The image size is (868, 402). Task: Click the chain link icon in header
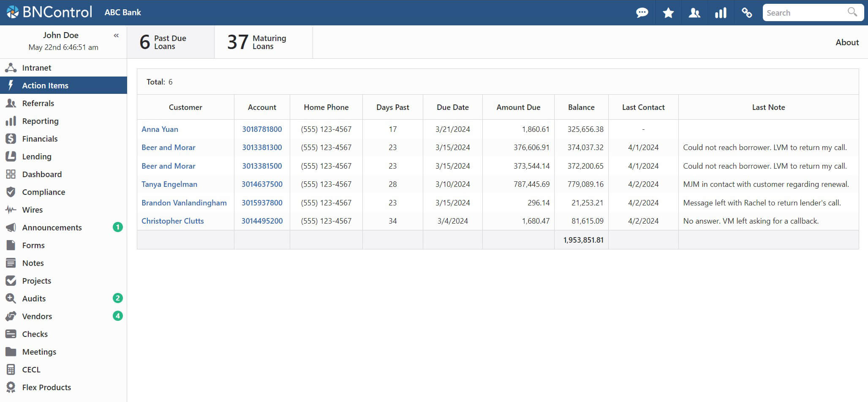pos(747,13)
